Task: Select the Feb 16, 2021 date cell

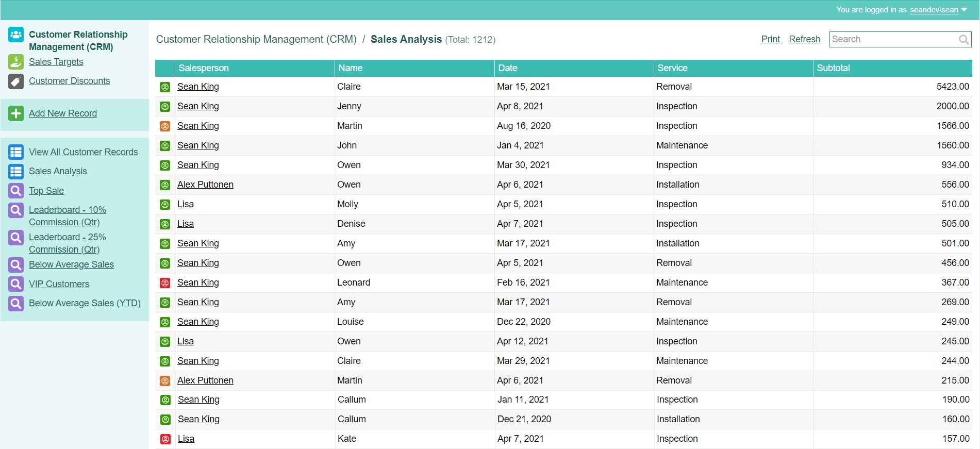Action: click(x=574, y=282)
